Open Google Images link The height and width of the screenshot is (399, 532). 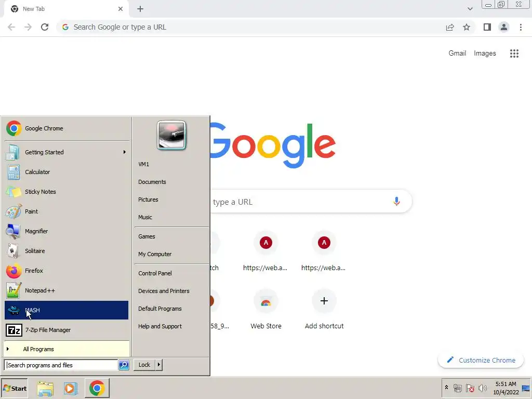click(485, 54)
